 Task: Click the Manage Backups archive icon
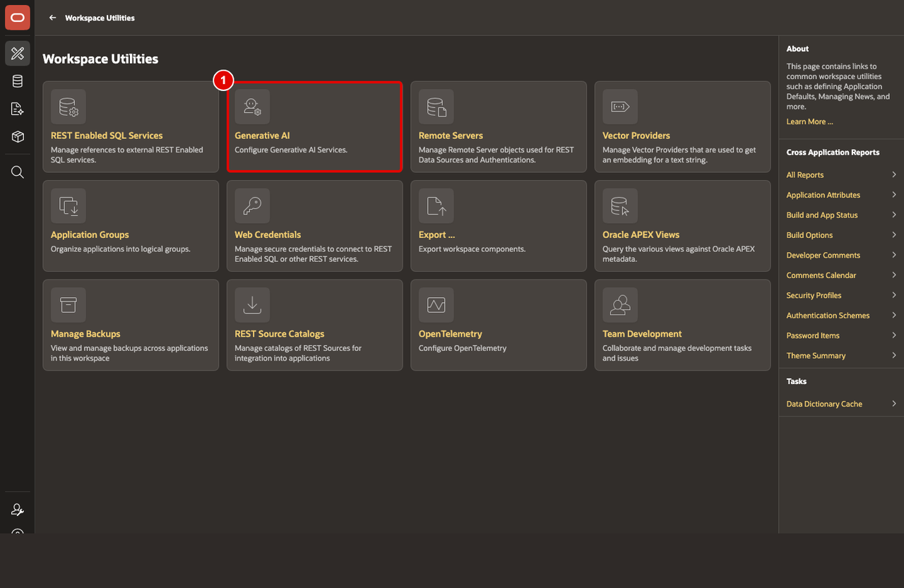69,305
